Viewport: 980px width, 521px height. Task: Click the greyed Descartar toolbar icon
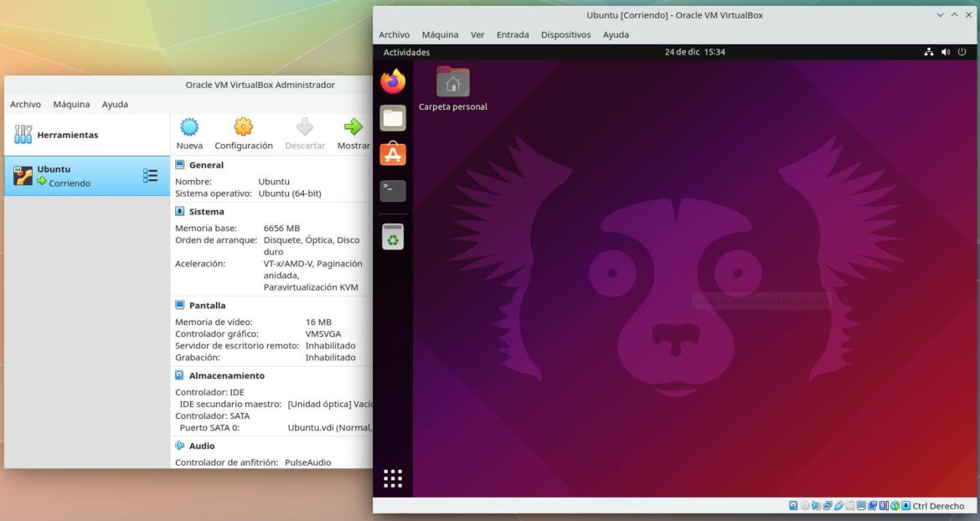(304, 126)
